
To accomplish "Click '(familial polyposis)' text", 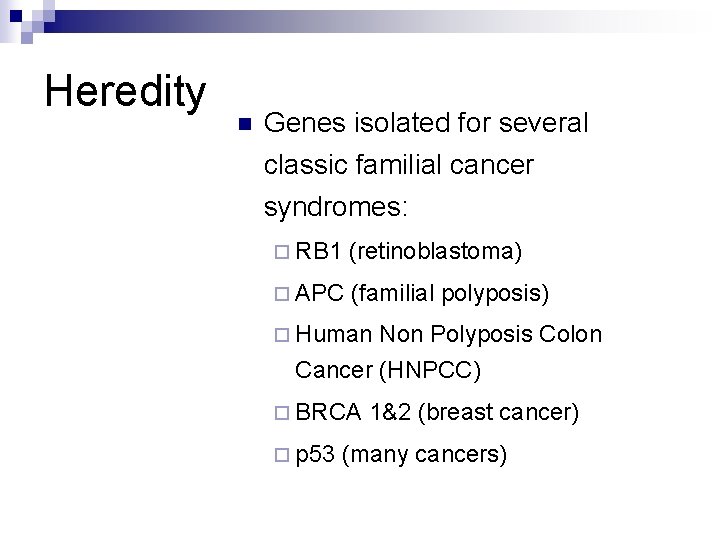I will tap(449, 293).
